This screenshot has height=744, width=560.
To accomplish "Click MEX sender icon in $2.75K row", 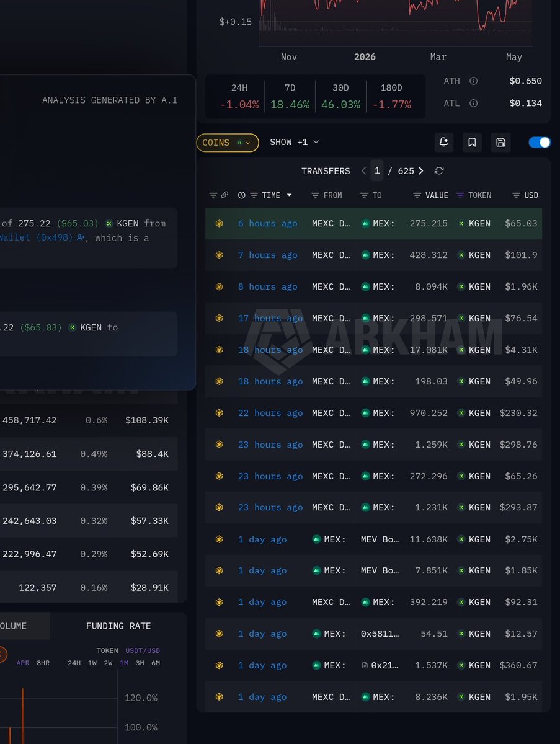I will click(x=317, y=540).
